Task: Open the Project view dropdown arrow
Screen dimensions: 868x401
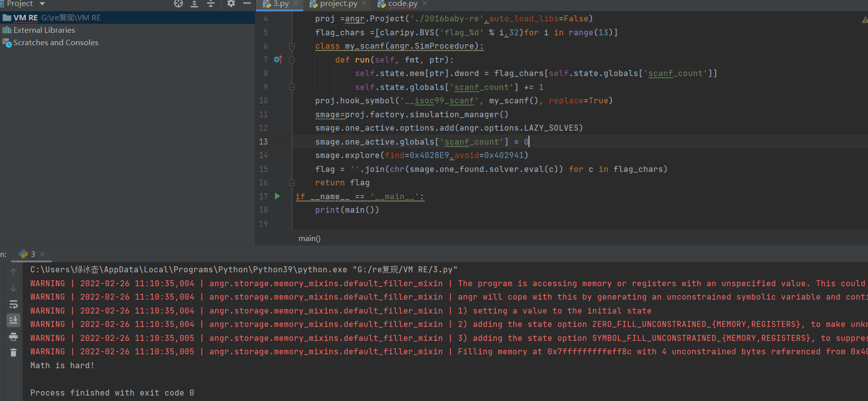Action: coord(42,3)
